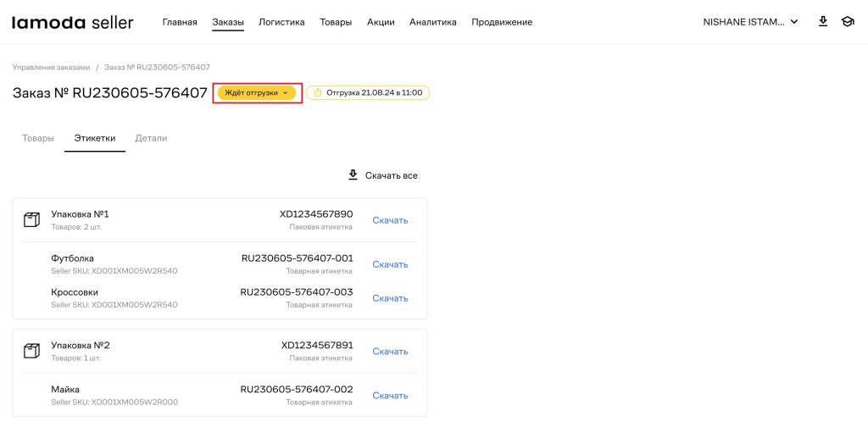
Task: Open the graduation cap learning icon
Action: [x=847, y=22]
